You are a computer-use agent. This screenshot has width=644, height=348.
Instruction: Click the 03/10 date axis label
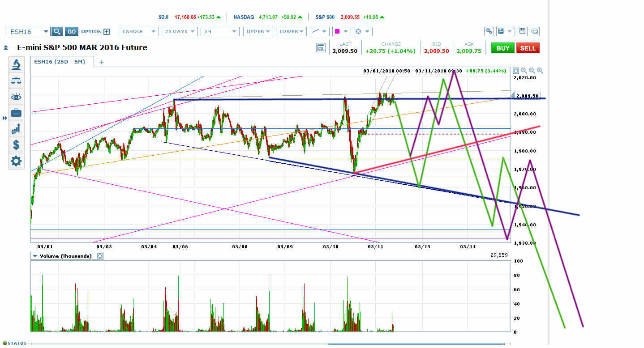(331, 246)
